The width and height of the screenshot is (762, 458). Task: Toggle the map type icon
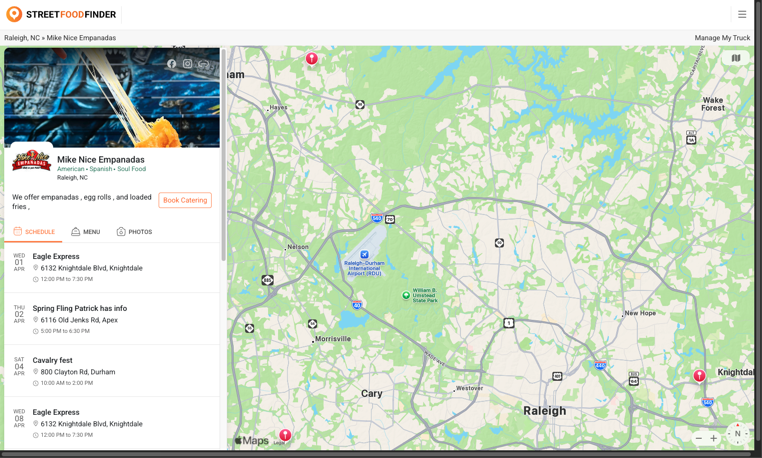736,58
